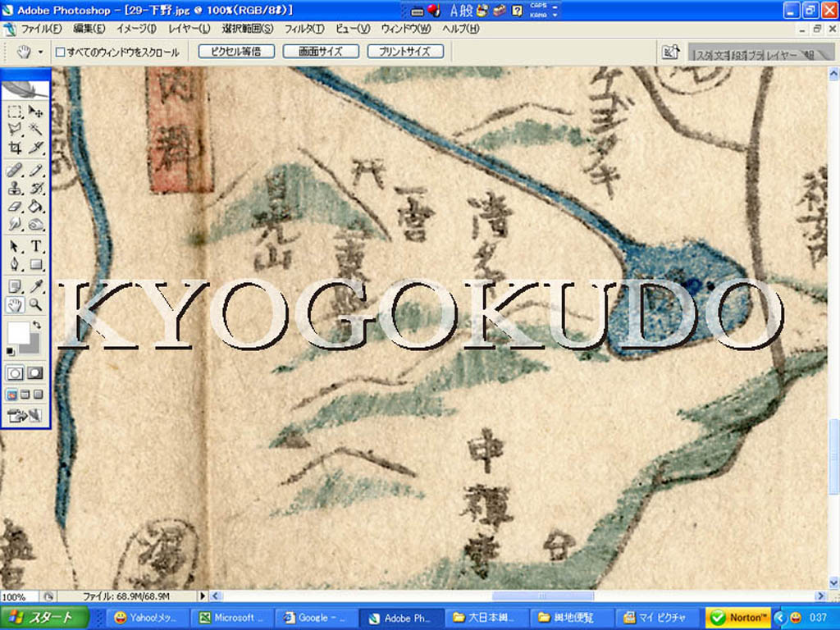The image size is (840, 630).
Task: Select the Healing Brush tool
Action: [15, 171]
